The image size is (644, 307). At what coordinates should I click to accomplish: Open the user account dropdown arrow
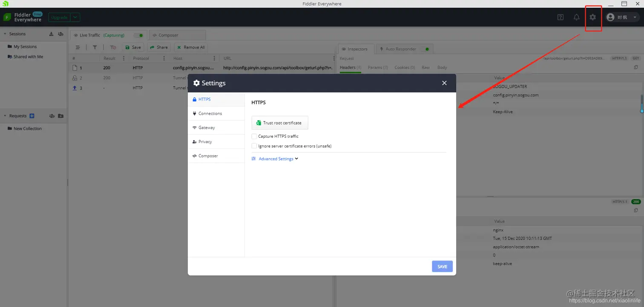pos(635,17)
